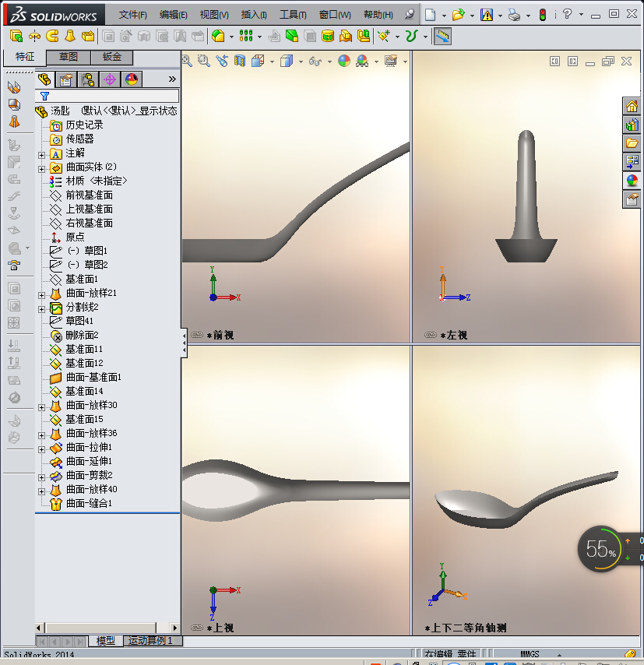Open the PropertyManager tab icon

tap(66, 79)
